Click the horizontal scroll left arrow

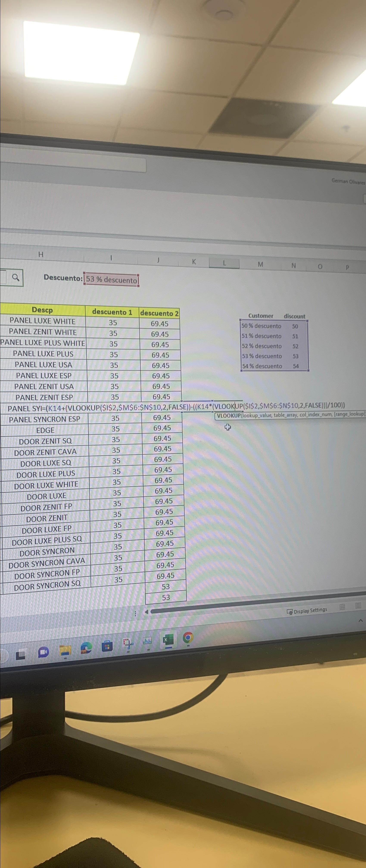pos(146,612)
